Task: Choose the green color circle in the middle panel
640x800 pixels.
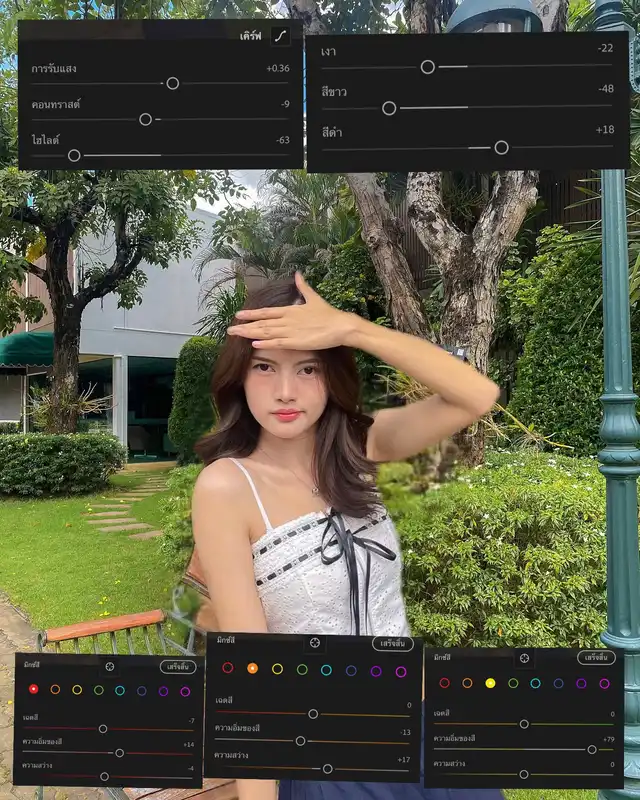Action: pos(302,670)
